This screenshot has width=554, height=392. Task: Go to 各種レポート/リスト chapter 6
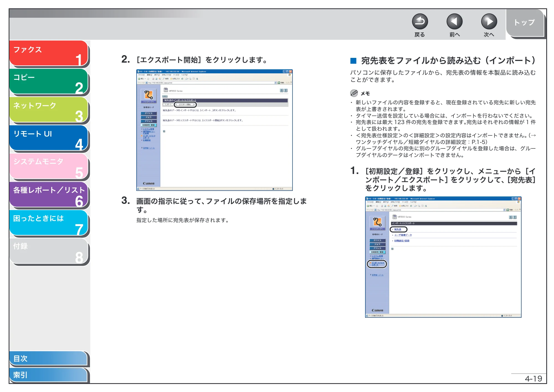(x=49, y=194)
